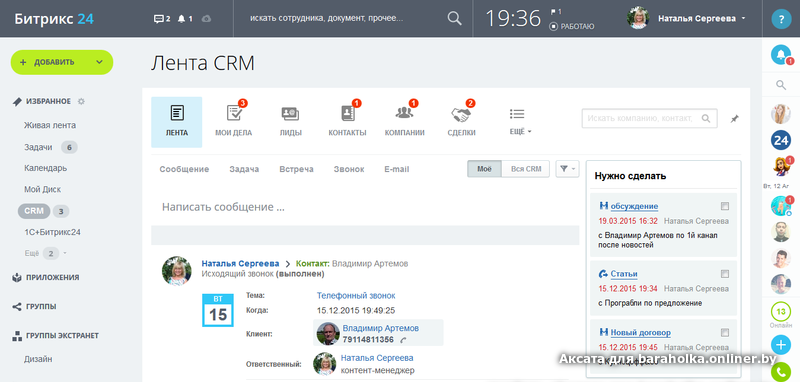Tick the checkbox for обсуждение task
The width and height of the screenshot is (800, 382).
pos(725,206)
